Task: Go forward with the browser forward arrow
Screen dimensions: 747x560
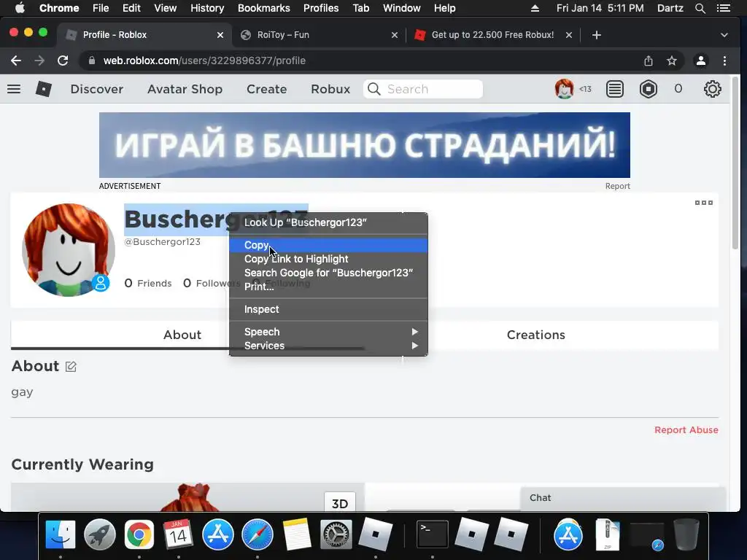Action: point(39,61)
